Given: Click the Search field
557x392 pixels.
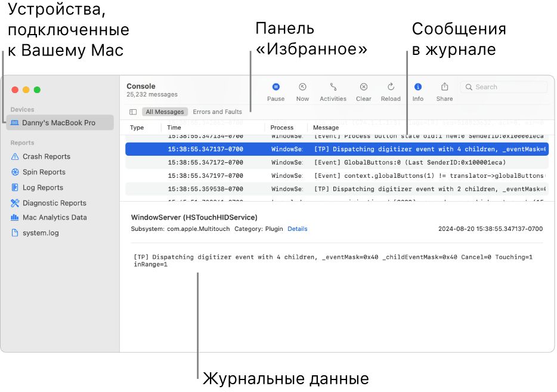Looking at the screenshot, I should [504, 87].
